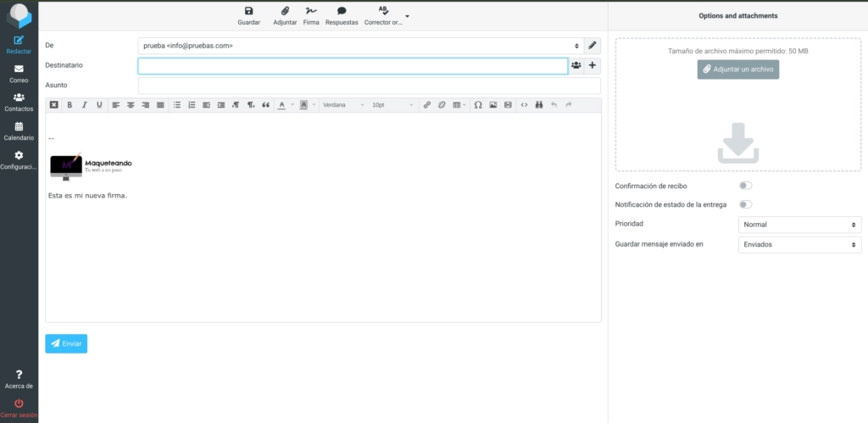Focus the Asunto subject field

pos(370,86)
